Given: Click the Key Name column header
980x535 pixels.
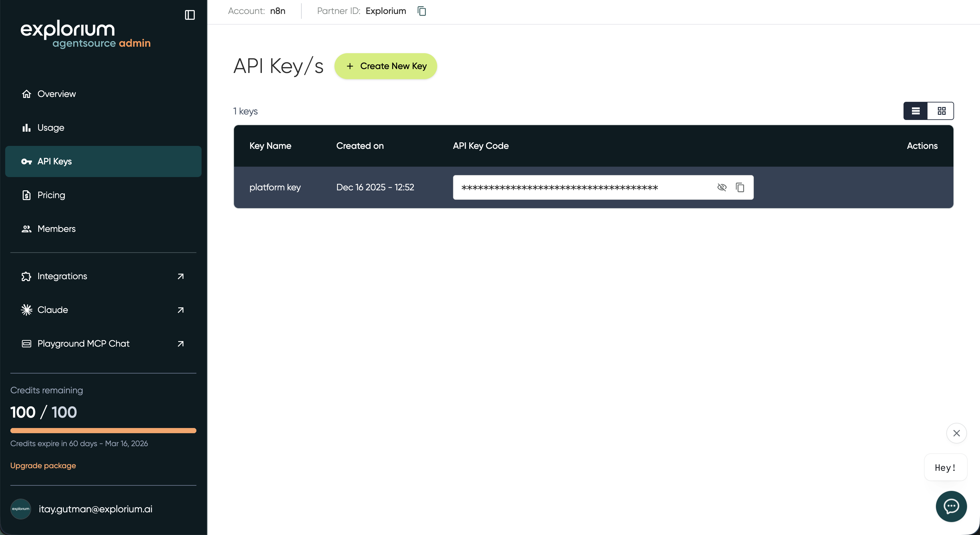Looking at the screenshot, I should pyautogui.click(x=271, y=146).
